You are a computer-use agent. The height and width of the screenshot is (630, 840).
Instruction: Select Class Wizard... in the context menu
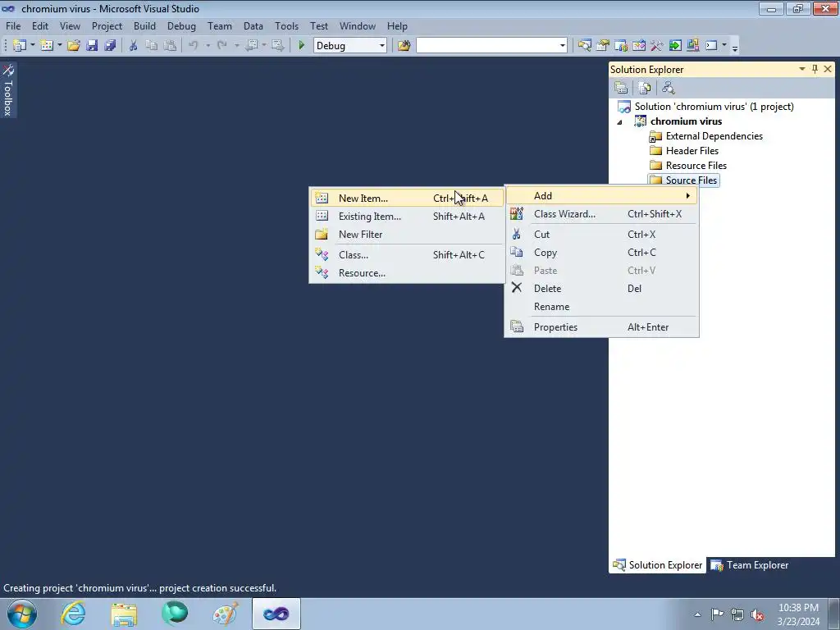click(x=601, y=214)
